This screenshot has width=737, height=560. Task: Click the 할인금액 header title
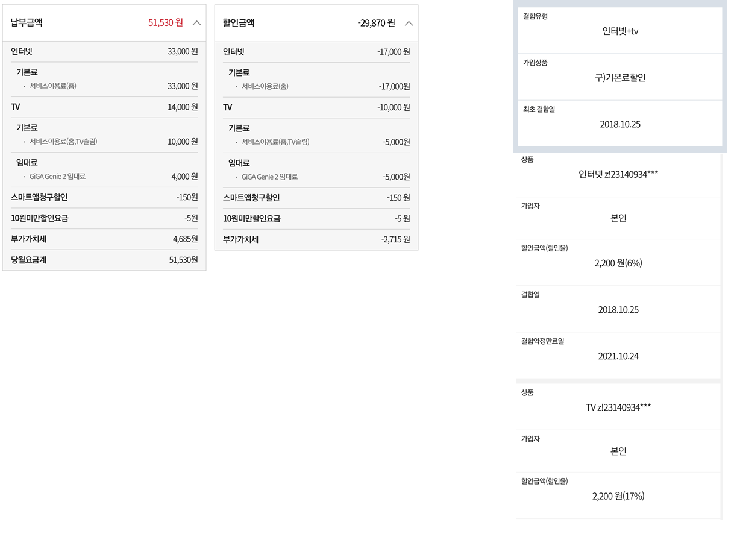[x=239, y=23]
